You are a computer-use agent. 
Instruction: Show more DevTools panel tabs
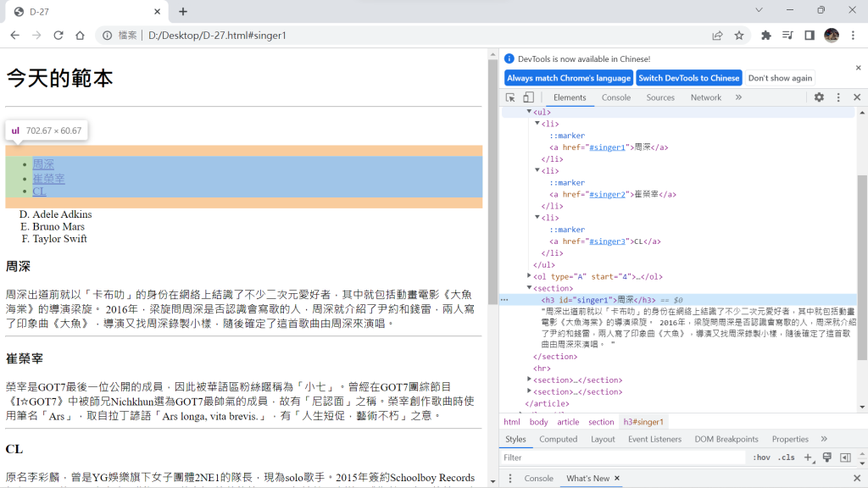tap(738, 97)
